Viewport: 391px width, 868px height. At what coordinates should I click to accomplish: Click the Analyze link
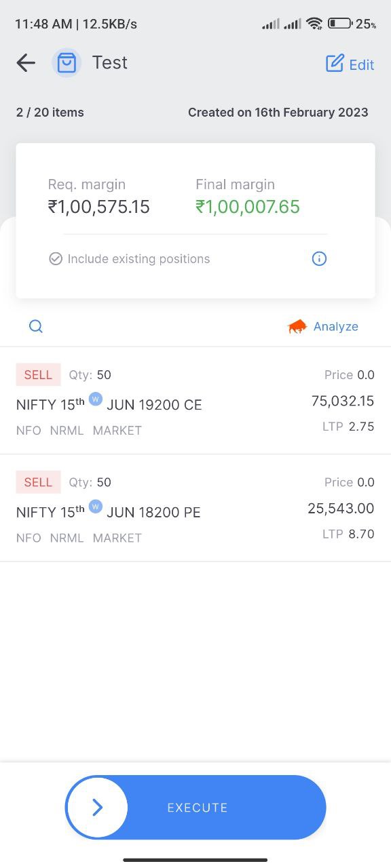click(335, 326)
